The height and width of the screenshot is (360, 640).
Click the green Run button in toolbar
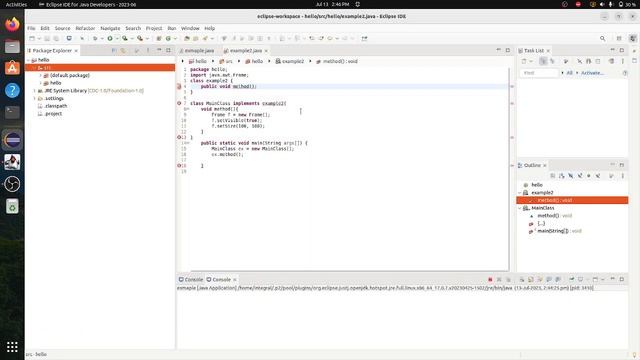point(110,38)
